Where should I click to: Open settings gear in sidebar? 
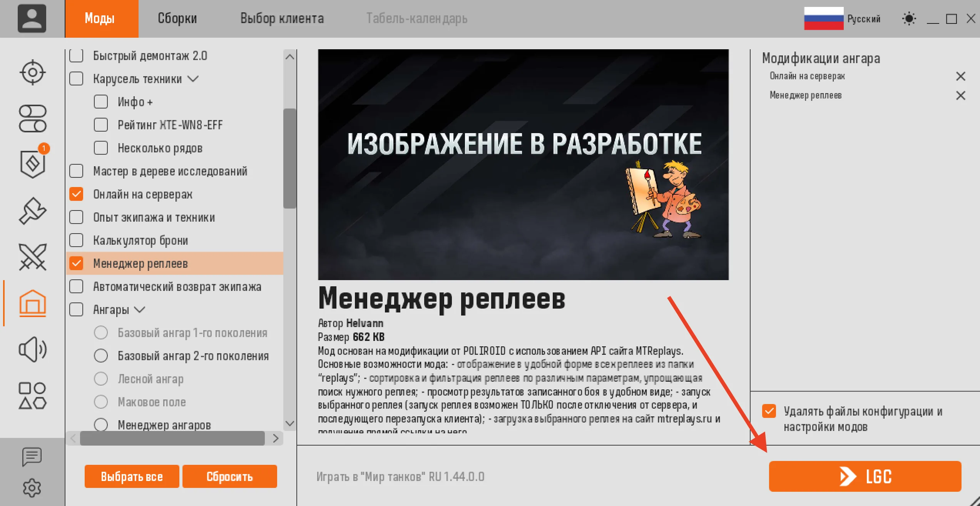(x=32, y=488)
